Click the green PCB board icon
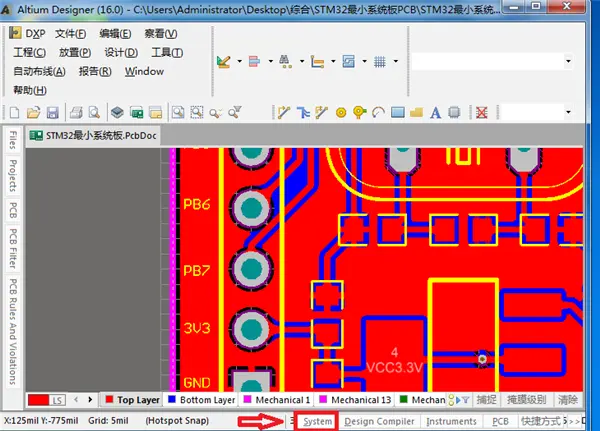600x431 pixels. click(x=137, y=113)
